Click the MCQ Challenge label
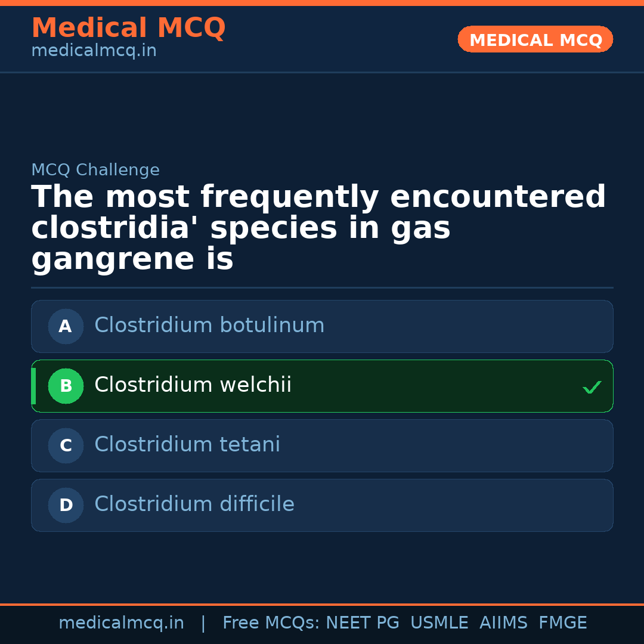This screenshot has height=644, width=644. (x=95, y=170)
